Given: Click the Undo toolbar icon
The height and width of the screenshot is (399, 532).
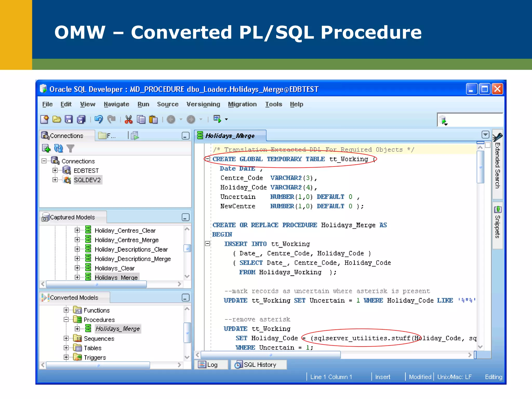Looking at the screenshot, I should 99,119.
